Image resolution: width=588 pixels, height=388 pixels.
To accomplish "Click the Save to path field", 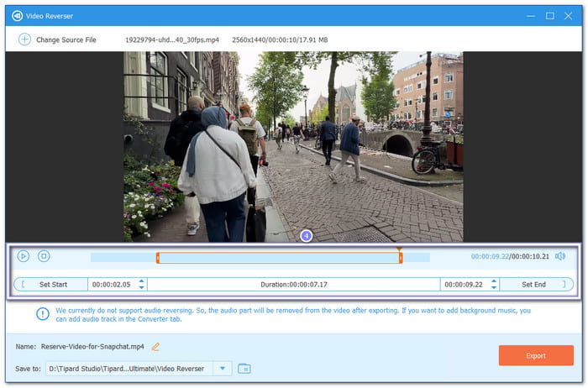I will click(129, 369).
